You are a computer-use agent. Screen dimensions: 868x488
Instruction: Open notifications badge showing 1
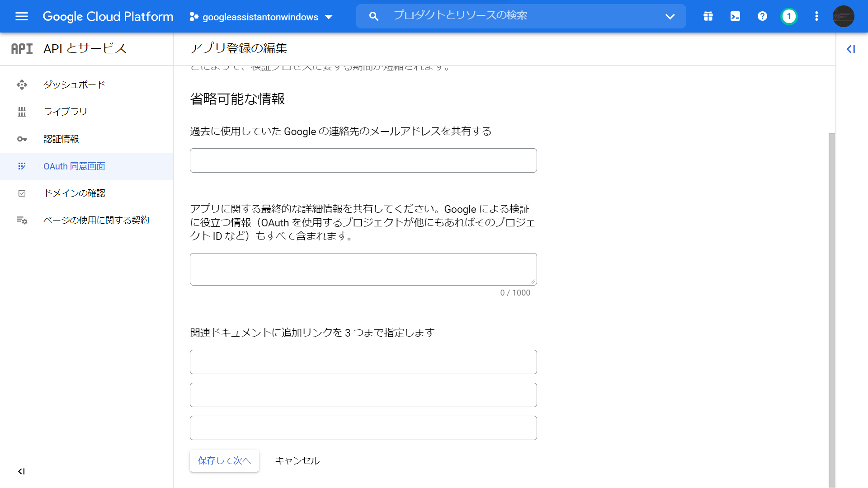tap(789, 17)
